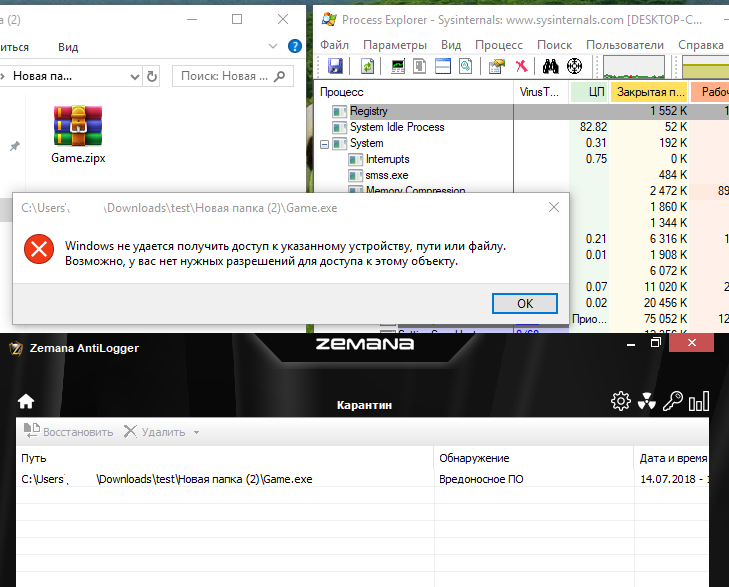Restore down the Zemana AntiLogger window
Viewport: 729px width, 587px height.
pos(656,343)
